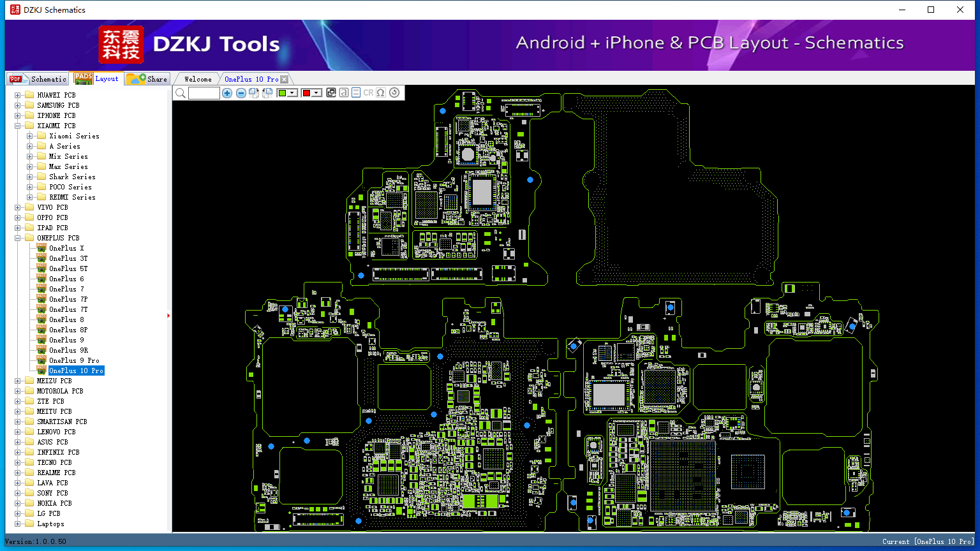Close the OnePlus 10 Pro tab

point(285,79)
